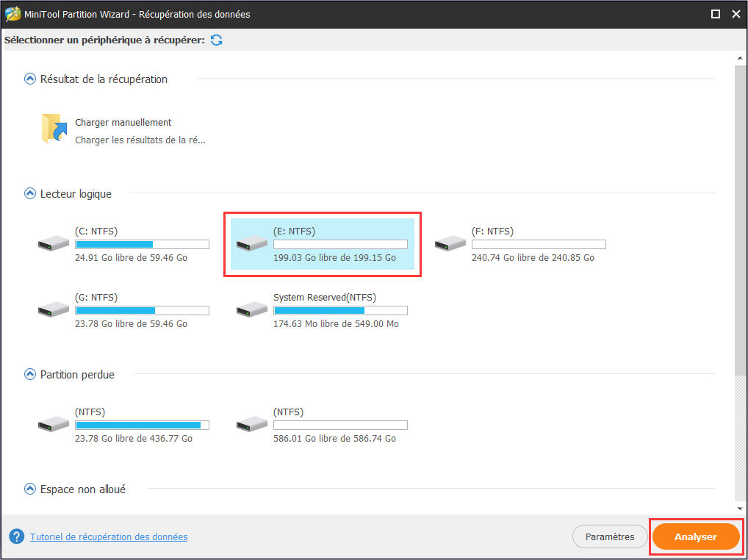The height and width of the screenshot is (560, 748).
Task: Click the vertical scrollbar thumb
Action: (x=739, y=219)
